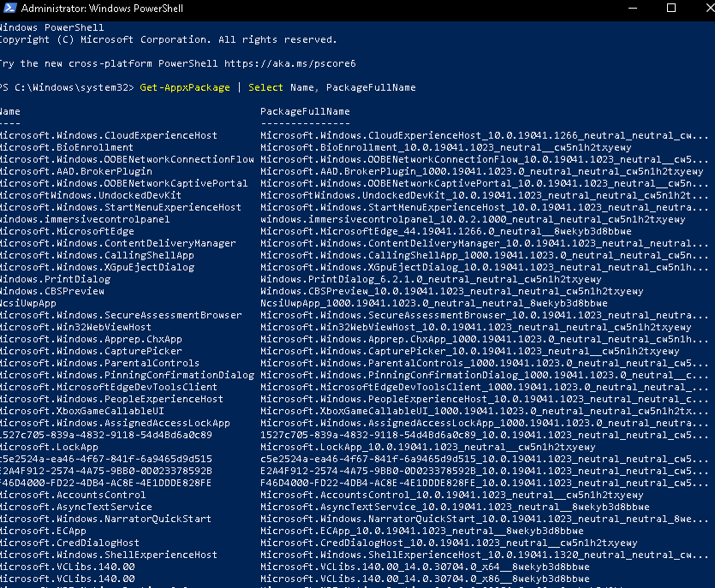Click Microsoft.Windows.PeopleExperienceHost in the Name column

(111, 400)
